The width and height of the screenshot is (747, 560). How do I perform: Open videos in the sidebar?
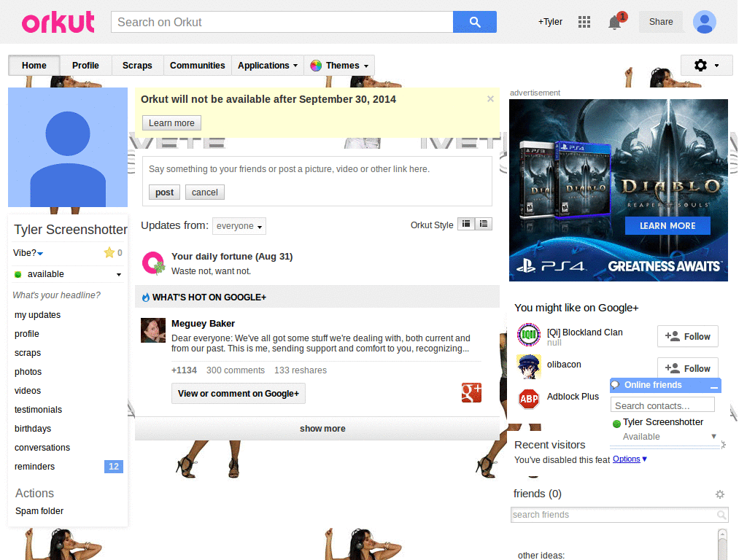[x=28, y=391]
